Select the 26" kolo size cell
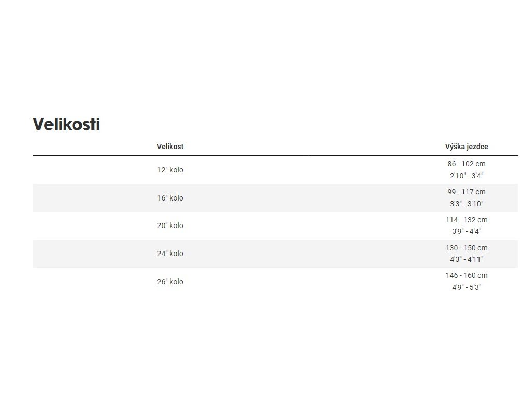The image size is (532, 399). point(170,282)
